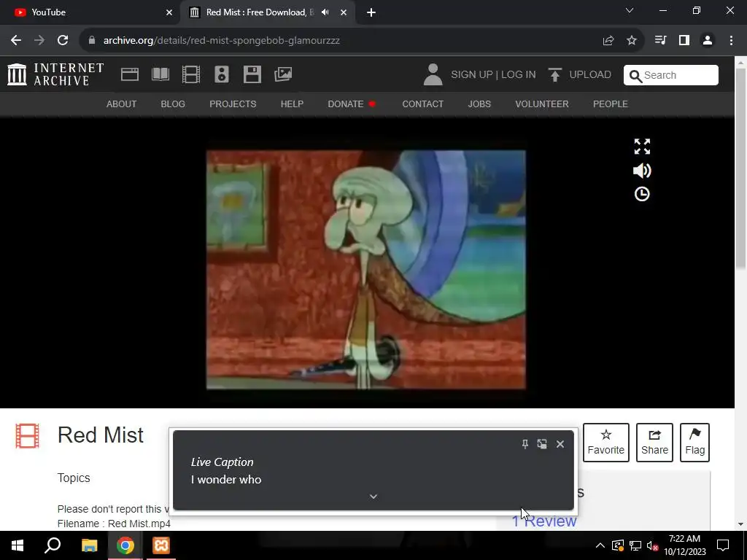Open the JOBS menu item
This screenshot has width=747, height=560.
pyautogui.click(x=479, y=104)
